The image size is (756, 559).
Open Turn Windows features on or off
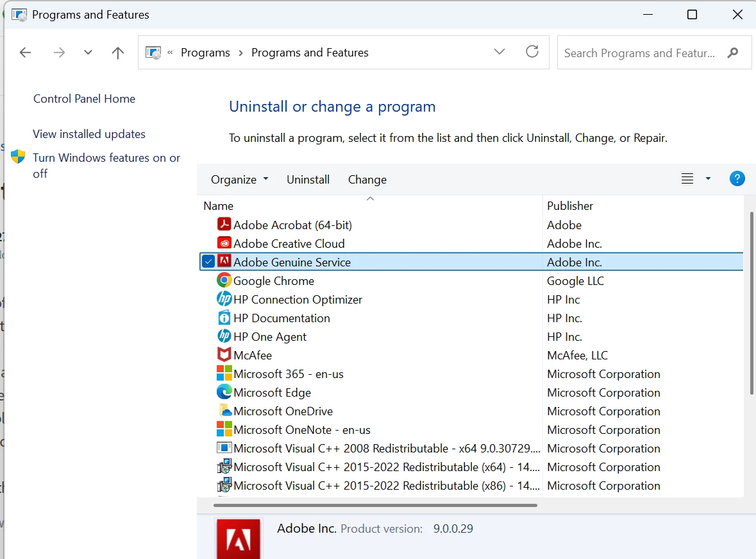tap(106, 165)
